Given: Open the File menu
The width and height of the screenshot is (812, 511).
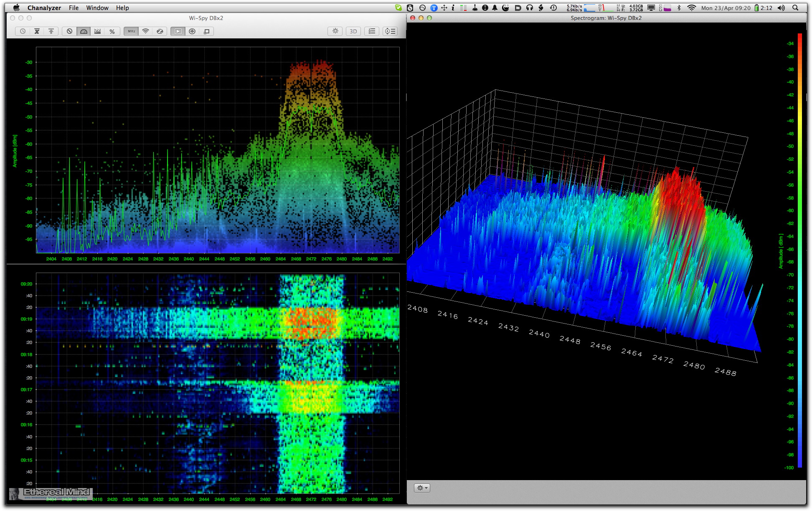Looking at the screenshot, I should [74, 8].
